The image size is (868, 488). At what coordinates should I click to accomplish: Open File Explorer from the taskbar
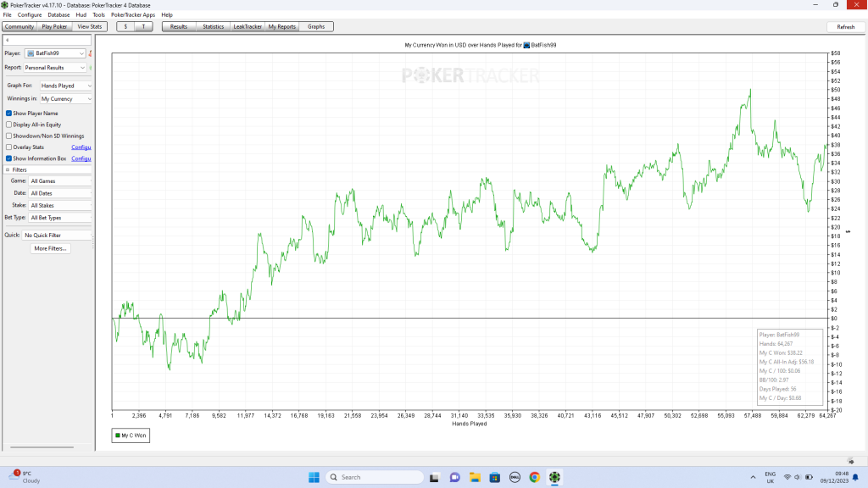click(475, 477)
